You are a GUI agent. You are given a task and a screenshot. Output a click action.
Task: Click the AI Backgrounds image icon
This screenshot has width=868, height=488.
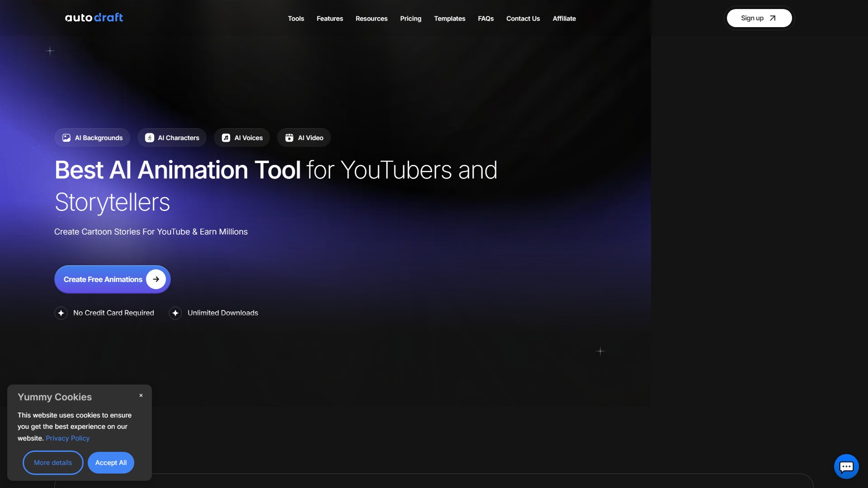[66, 138]
